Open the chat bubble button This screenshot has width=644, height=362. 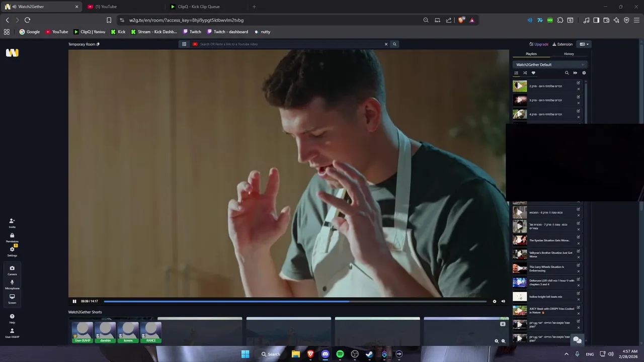(x=578, y=340)
